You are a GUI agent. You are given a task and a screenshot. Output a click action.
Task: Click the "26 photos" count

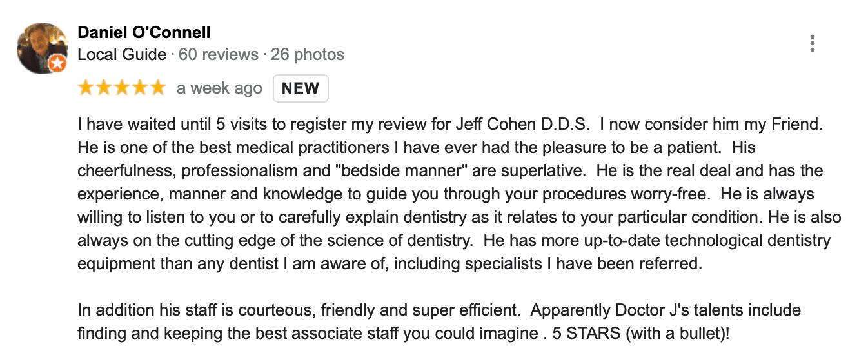pos(308,54)
